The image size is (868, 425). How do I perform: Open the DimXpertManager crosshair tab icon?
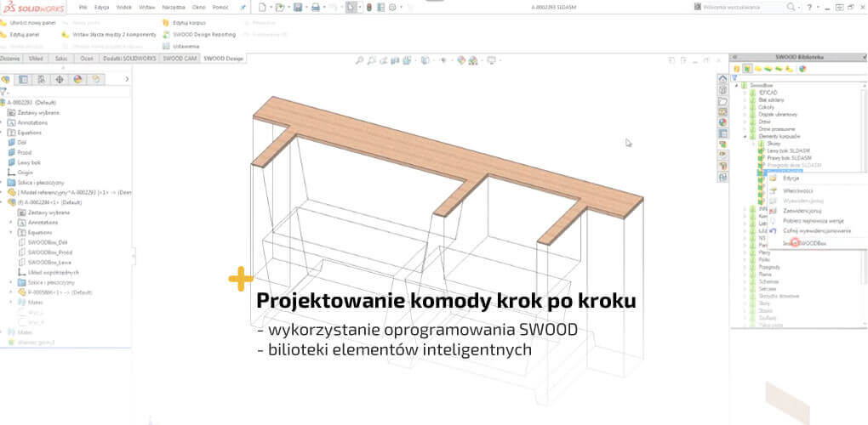pos(60,80)
